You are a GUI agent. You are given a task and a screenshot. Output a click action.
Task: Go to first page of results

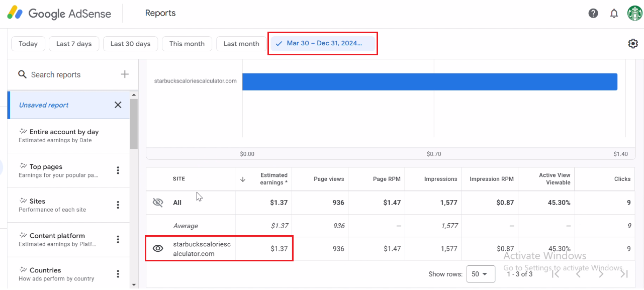coord(556,274)
